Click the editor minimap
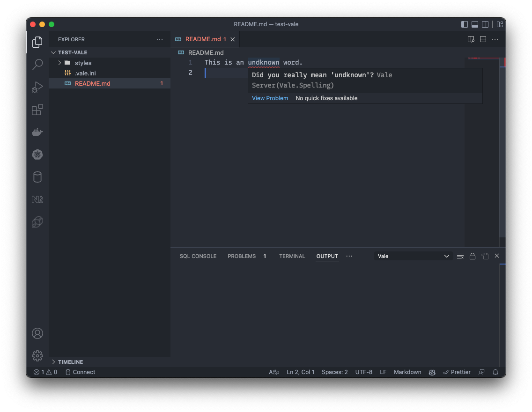Image resolution: width=532 pixels, height=412 pixels. [482, 152]
